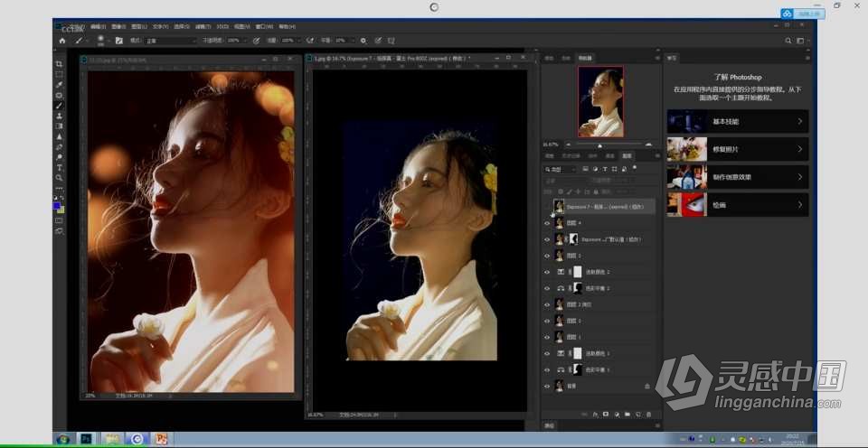
Task: Change screen mode icon in toolbox
Action: [x=59, y=231]
